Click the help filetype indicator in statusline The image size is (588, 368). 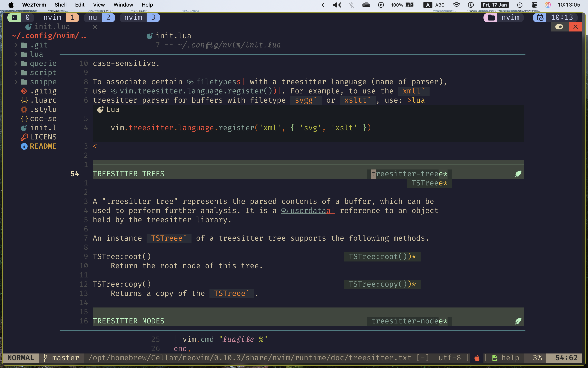pyautogui.click(x=506, y=358)
